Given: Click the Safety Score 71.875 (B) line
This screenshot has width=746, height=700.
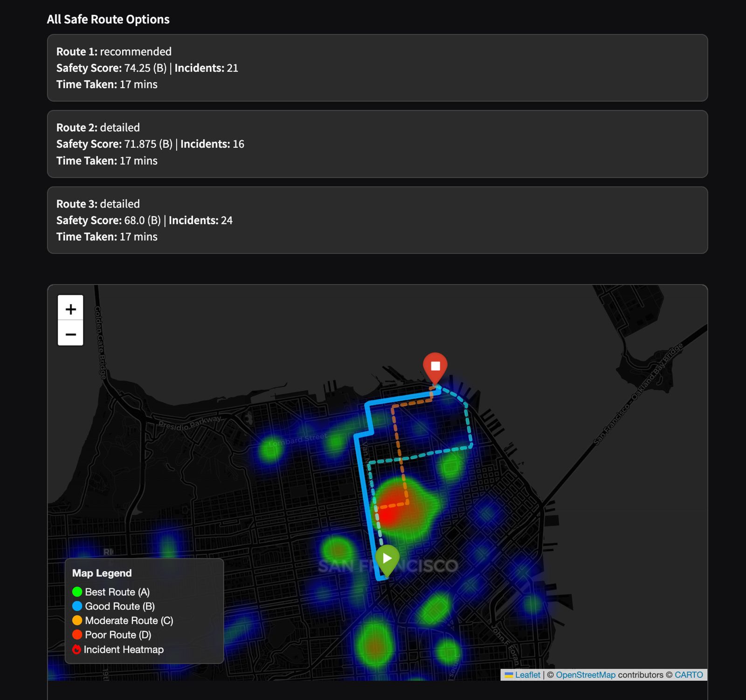Looking at the screenshot, I should coord(150,144).
